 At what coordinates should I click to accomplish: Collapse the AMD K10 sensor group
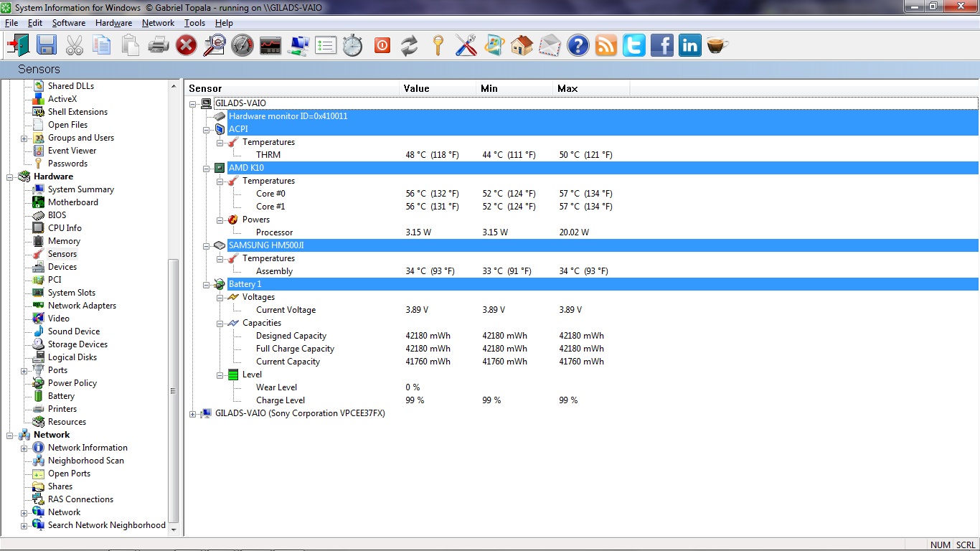point(206,168)
